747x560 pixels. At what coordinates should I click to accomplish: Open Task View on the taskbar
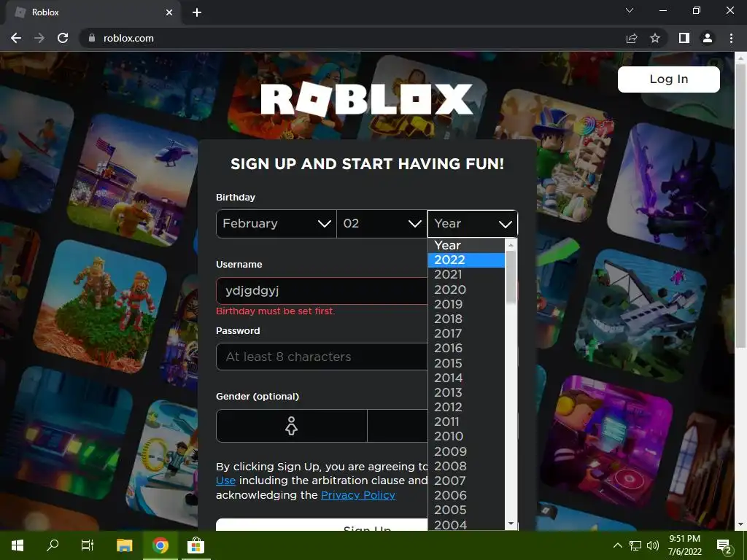click(x=88, y=545)
